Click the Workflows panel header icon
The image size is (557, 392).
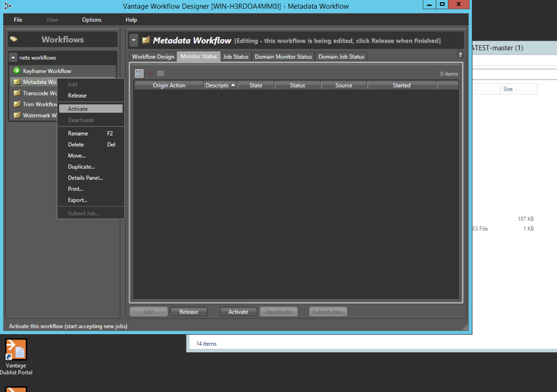click(14, 39)
